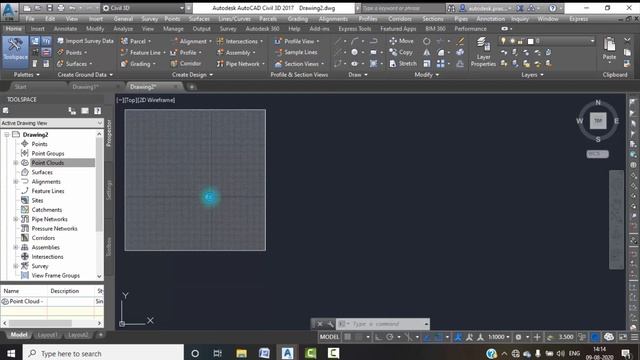Open File Explorer from taskbar
Viewport: 640px width, 360px height.
pyautogui.click(x=241, y=353)
